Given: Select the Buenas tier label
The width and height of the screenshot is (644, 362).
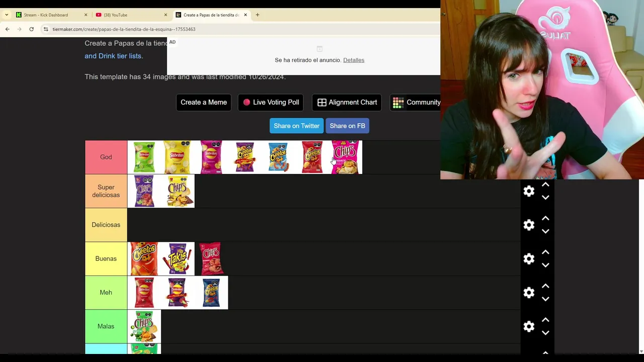Looking at the screenshot, I should [106, 258].
